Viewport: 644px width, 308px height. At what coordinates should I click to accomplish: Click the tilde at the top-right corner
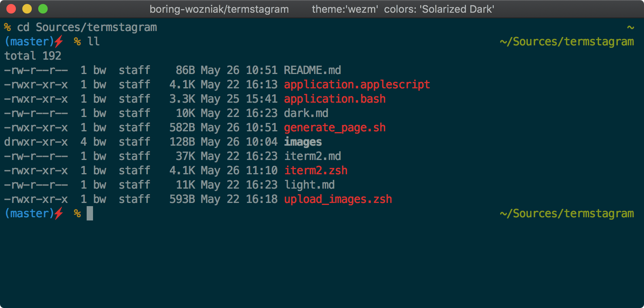pyautogui.click(x=630, y=27)
